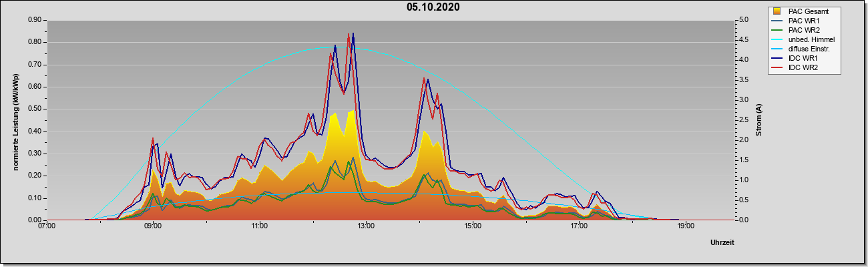Click the 15:00 time axis label

tap(473, 226)
